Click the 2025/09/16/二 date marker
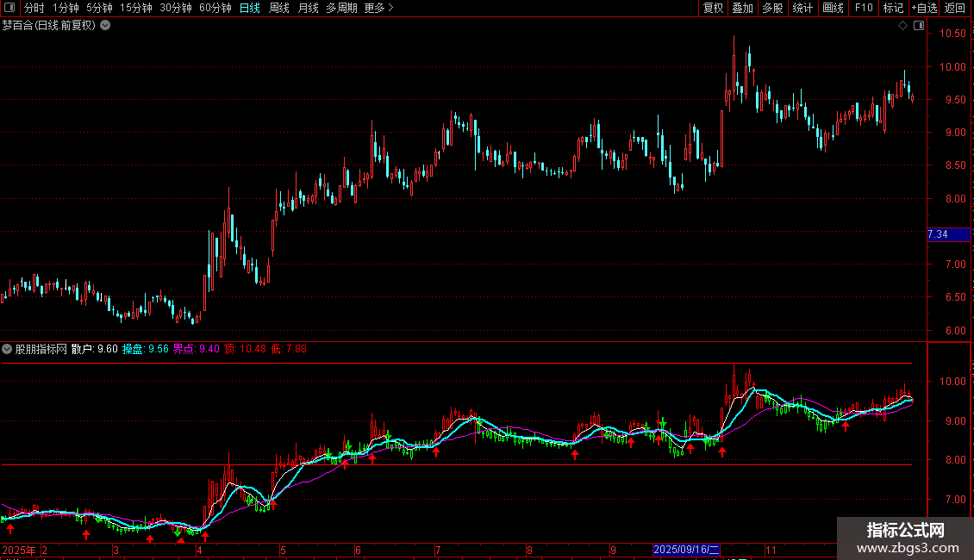This screenshot has height=560, width=974. 686,550
